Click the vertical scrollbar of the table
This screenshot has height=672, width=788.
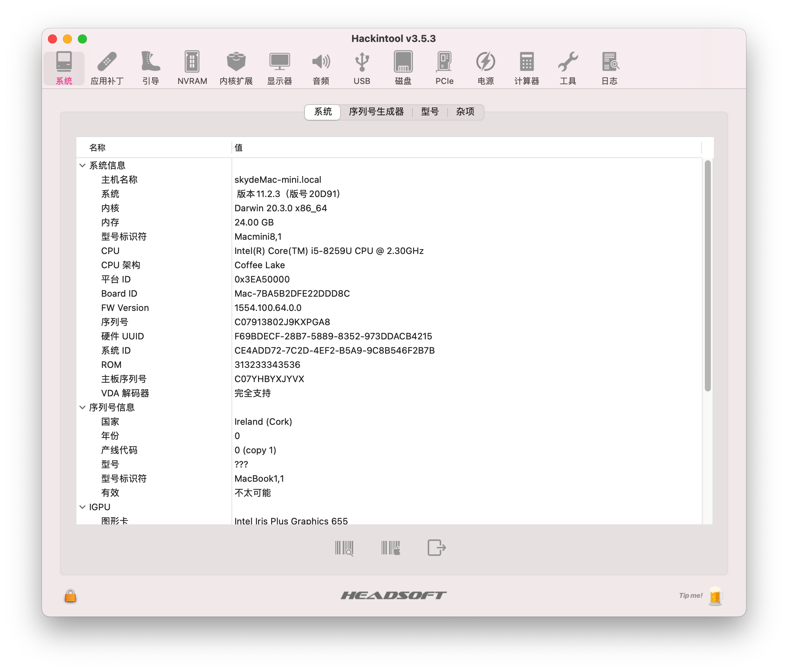(707, 276)
